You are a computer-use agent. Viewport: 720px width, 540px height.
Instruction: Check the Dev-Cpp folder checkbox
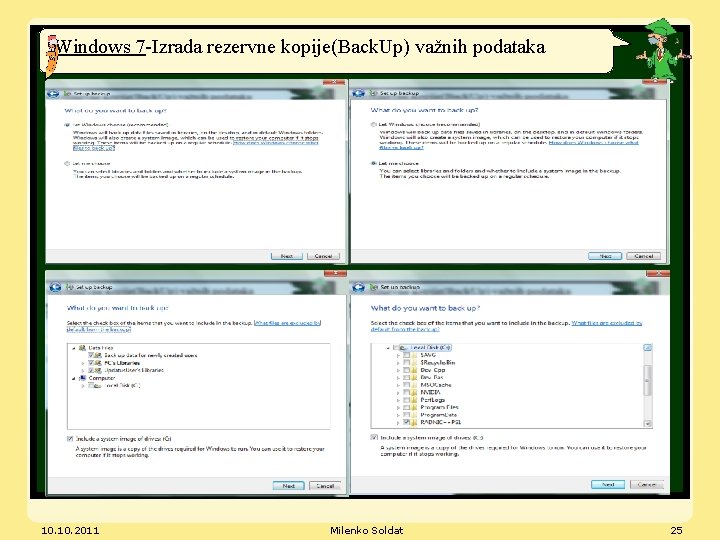click(406, 370)
